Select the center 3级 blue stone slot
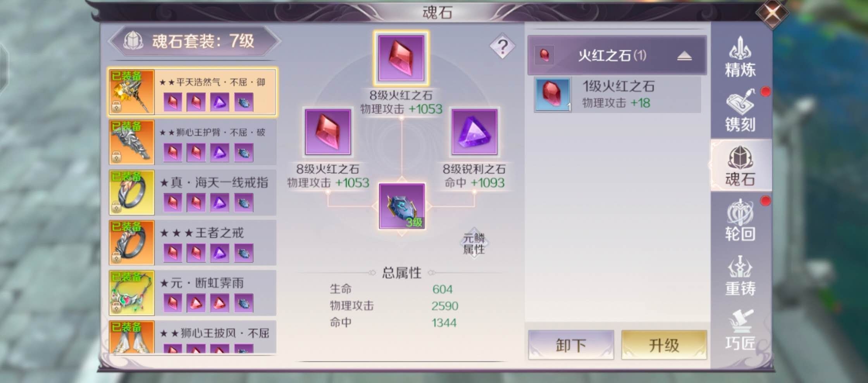Screen dimensions: 868x383 click(402, 206)
